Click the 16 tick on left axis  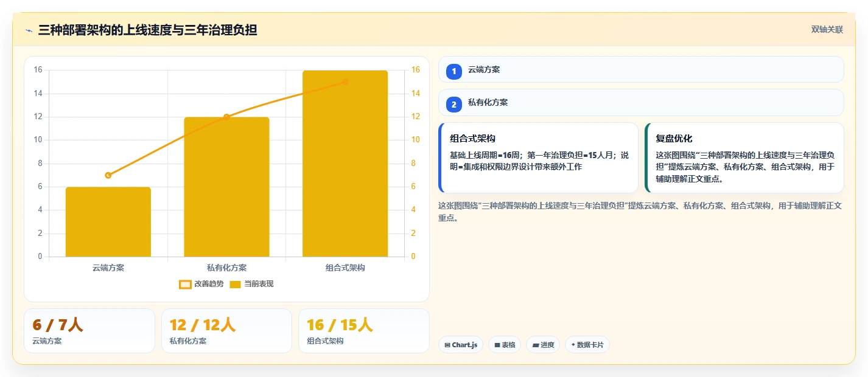[x=38, y=70]
